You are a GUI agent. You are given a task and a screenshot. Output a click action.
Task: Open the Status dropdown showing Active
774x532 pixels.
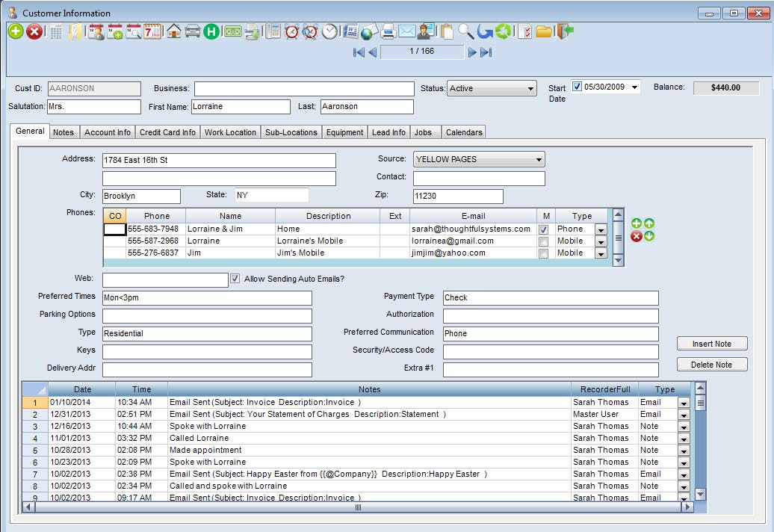coord(533,88)
